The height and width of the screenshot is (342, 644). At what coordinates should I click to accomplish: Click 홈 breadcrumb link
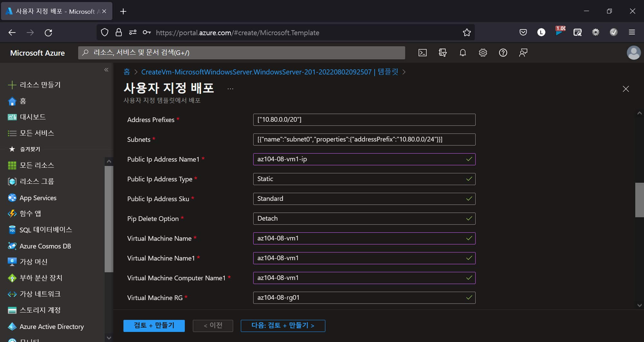tap(127, 72)
